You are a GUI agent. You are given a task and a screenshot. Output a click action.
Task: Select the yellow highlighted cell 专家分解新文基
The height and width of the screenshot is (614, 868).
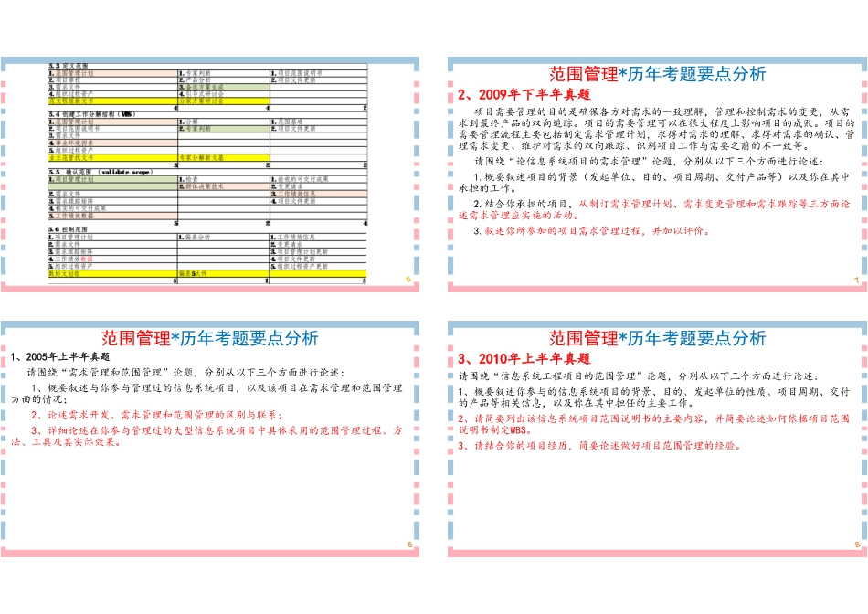(x=203, y=155)
